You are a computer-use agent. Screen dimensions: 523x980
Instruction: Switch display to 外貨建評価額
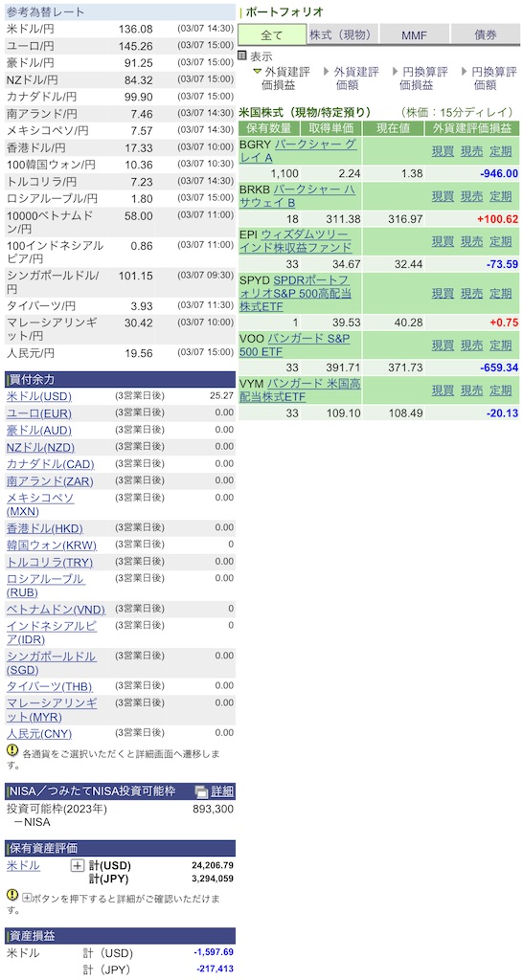[x=352, y=78]
